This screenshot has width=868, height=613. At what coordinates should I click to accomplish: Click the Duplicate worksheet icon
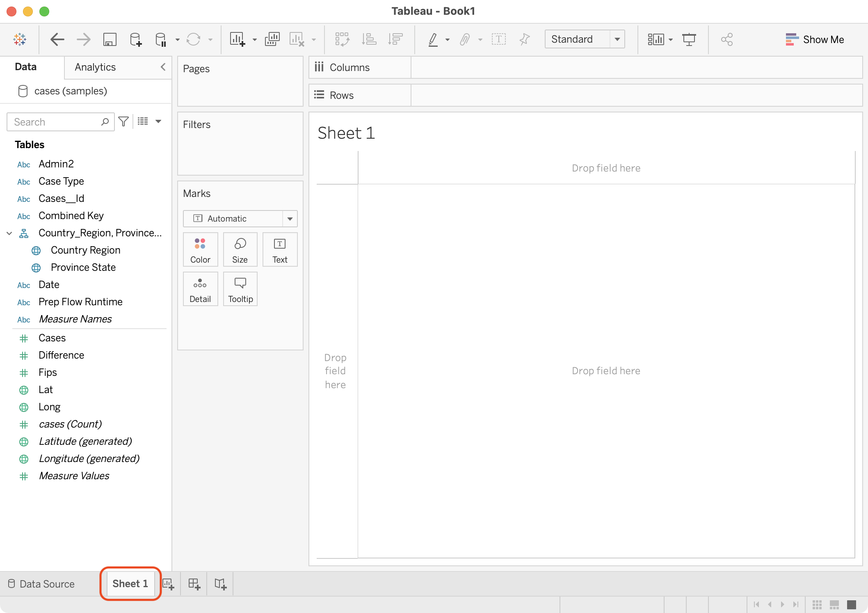[x=272, y=40]
